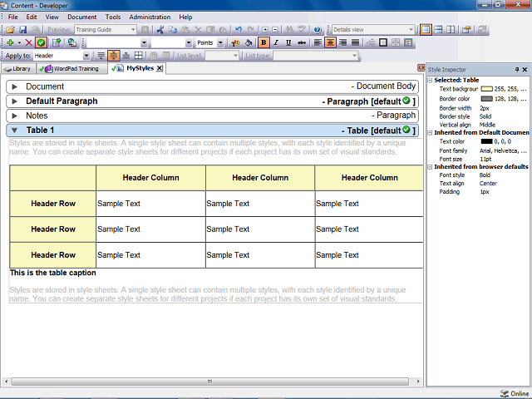
Task: Open the Preview Training Guide dropdown
Action: (x=133, y=30)
